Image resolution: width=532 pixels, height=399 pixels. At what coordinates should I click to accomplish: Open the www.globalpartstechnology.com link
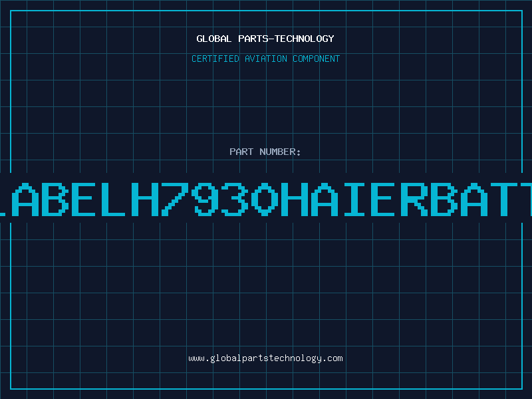pyautogui.click(x=265, y=358)
